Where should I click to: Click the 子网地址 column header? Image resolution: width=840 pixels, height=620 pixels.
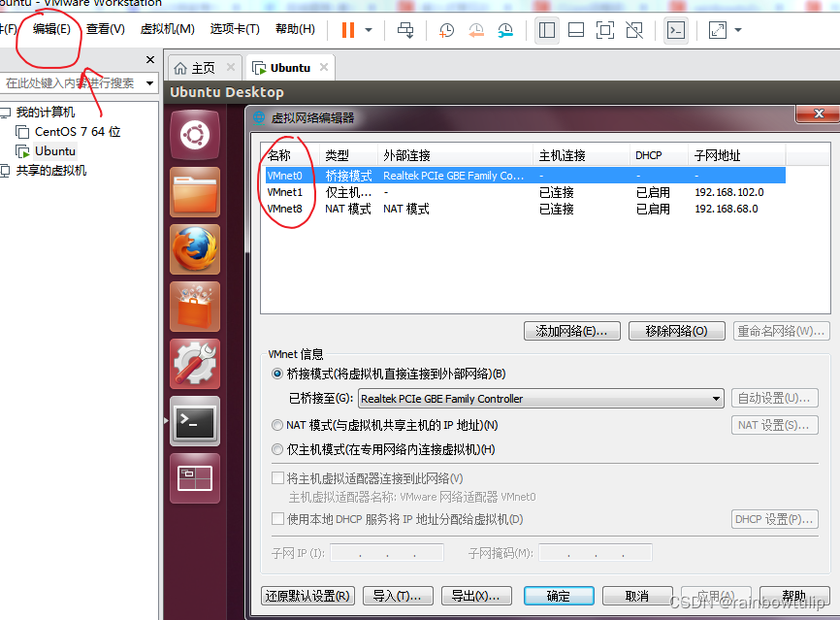tap(736, 155)
